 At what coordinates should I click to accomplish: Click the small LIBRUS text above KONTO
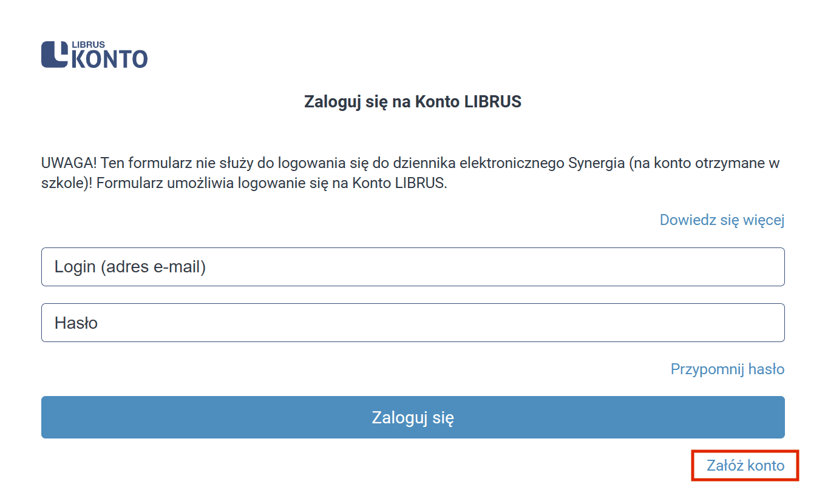click(x=88, y=45)
